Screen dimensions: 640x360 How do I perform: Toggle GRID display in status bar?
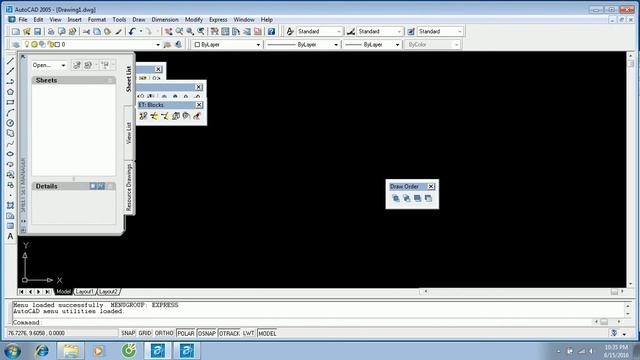(x=144, y=333)
